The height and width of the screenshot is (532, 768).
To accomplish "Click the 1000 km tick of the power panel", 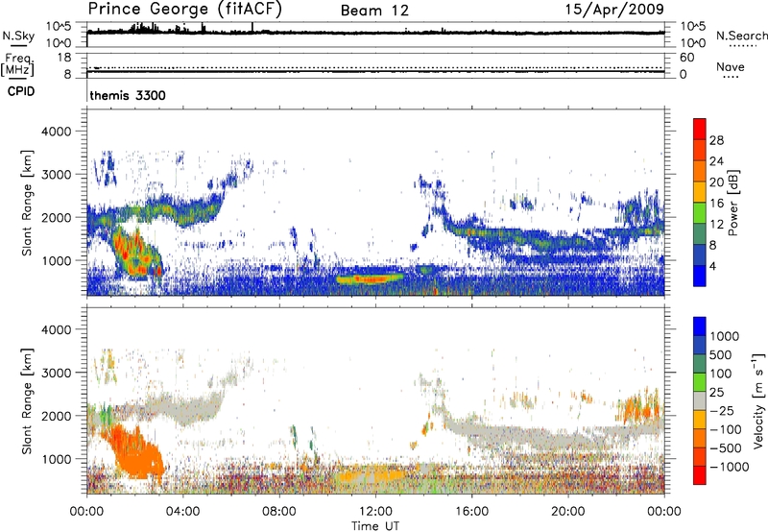I will click(x=56, y=260).
